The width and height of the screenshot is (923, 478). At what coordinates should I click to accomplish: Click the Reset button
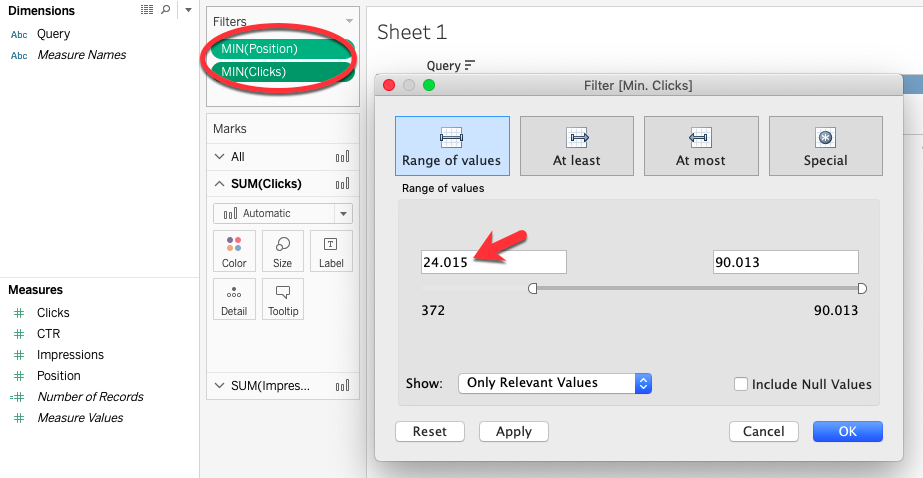[430, 431]
